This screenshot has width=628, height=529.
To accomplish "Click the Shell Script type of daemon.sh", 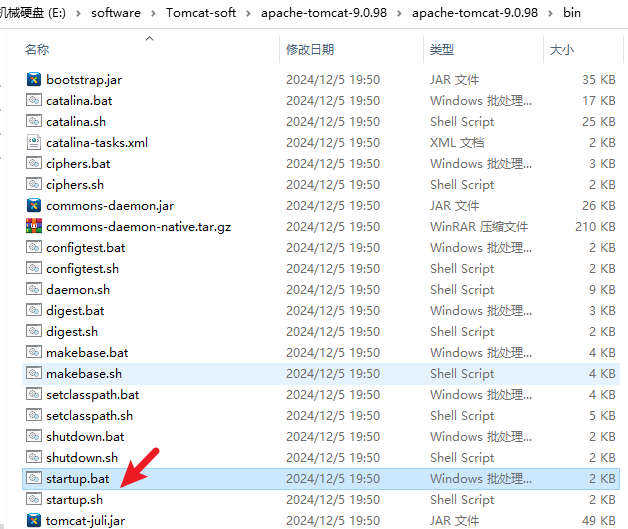I will [462, 290].
